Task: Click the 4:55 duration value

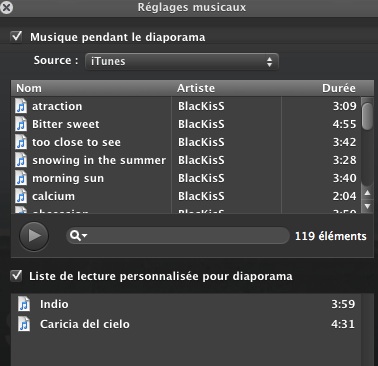Action: [x=345, y=124]
